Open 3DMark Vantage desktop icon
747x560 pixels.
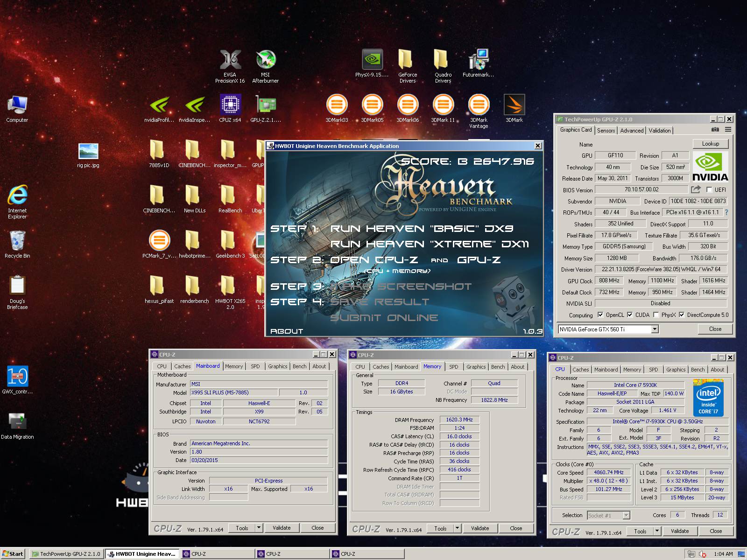479,111
